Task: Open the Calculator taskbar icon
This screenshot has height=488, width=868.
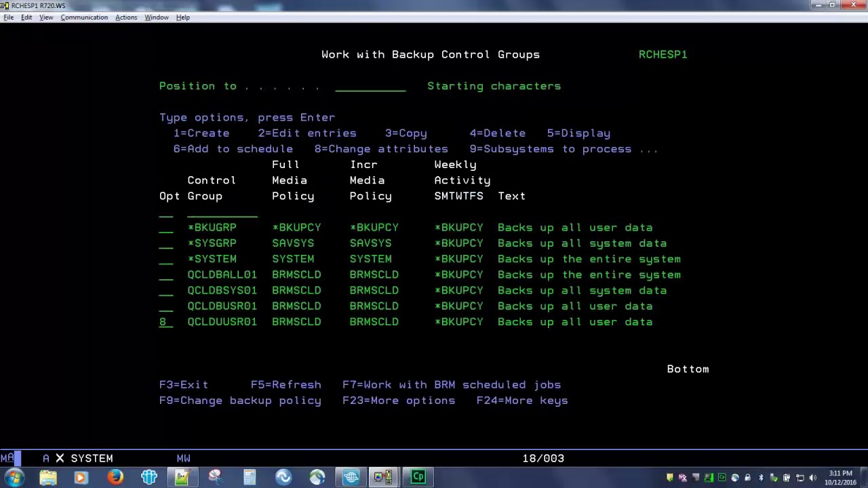Action: [x=250, y=477]
